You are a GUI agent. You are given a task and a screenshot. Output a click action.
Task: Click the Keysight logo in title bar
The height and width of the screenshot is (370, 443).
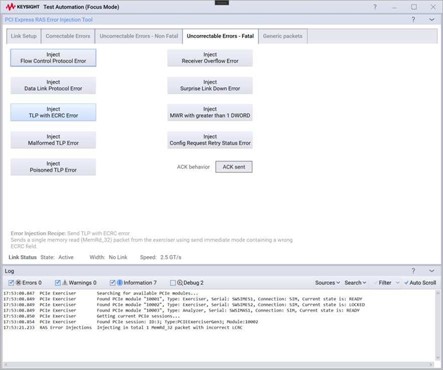coord(22,7)
